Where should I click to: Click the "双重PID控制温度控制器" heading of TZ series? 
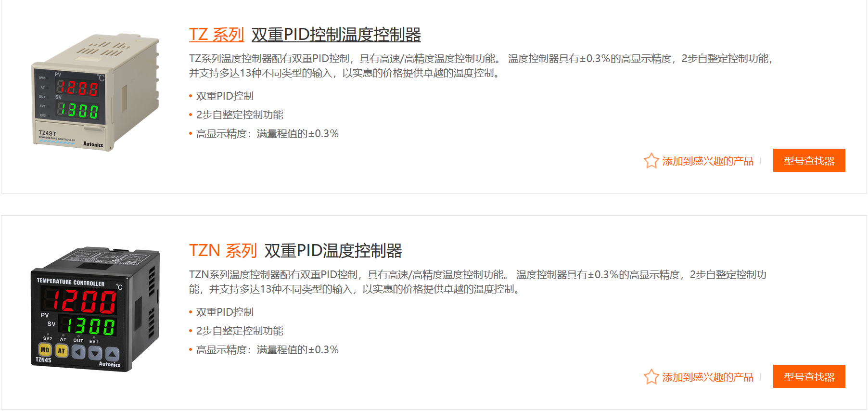click(336, 35)
